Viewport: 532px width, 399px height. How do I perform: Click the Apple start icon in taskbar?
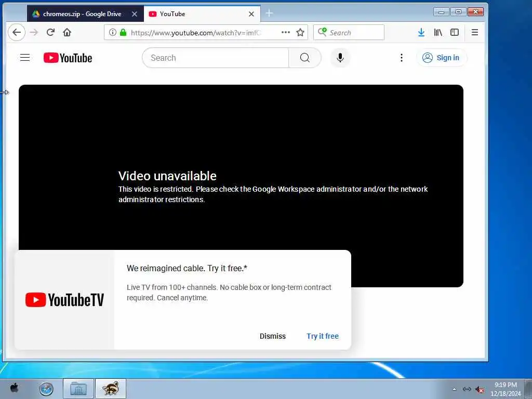point(14,388)
